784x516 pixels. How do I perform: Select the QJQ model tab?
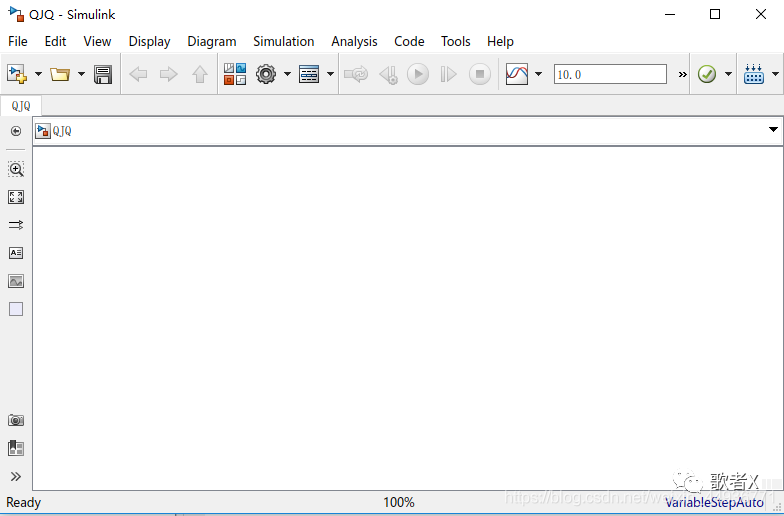pos(21,106)
